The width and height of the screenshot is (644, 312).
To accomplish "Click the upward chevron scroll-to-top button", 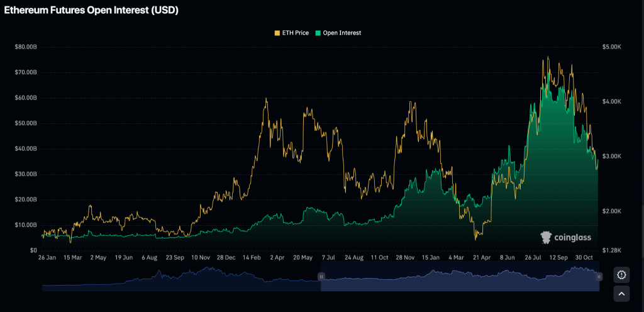I will (621, 294).
